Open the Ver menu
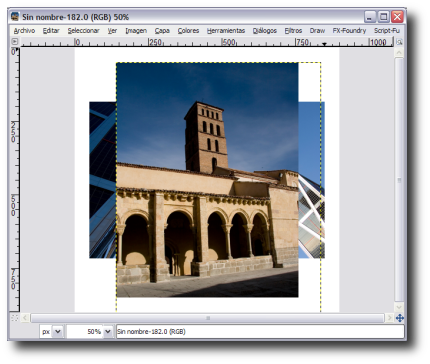This screenshot has height=364, width=430. click(112, 31)
